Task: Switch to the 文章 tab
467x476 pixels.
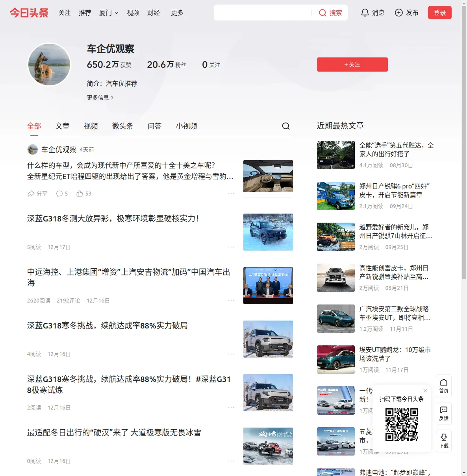Action: pos(63,126)
